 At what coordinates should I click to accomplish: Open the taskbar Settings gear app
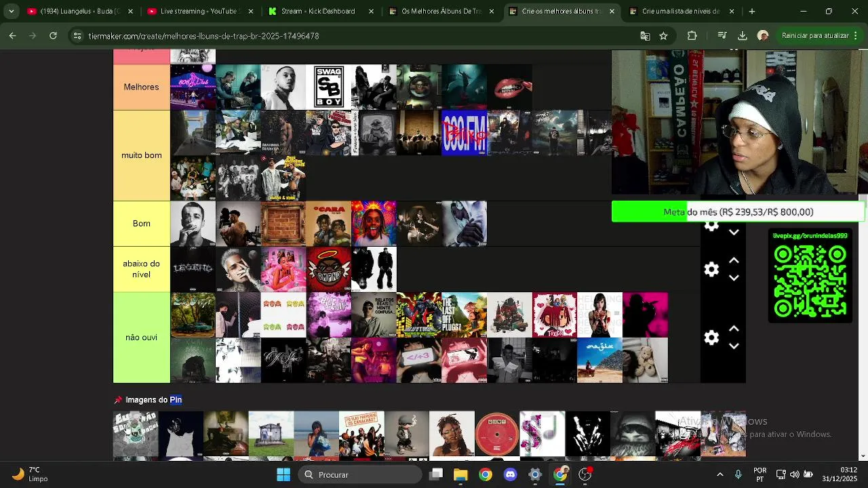535,474
